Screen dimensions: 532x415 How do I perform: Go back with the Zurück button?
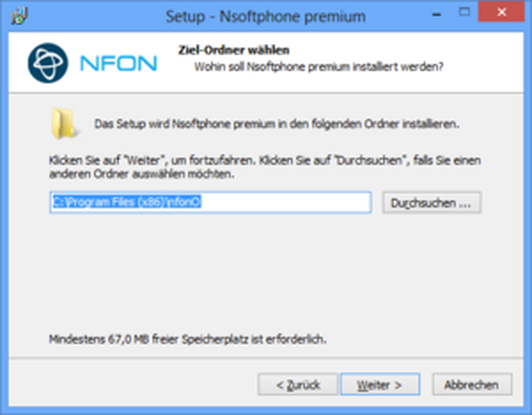(x=298, y=385)
